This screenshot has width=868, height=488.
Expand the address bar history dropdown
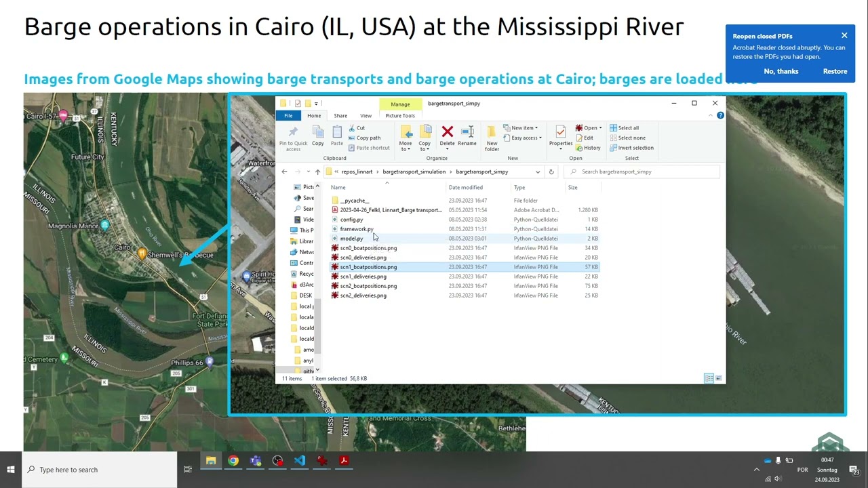(538, 171)
